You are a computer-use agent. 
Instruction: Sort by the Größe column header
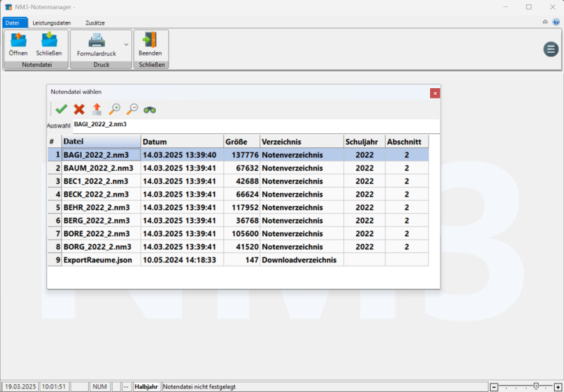pyautogui.click(x=242, y=141)
